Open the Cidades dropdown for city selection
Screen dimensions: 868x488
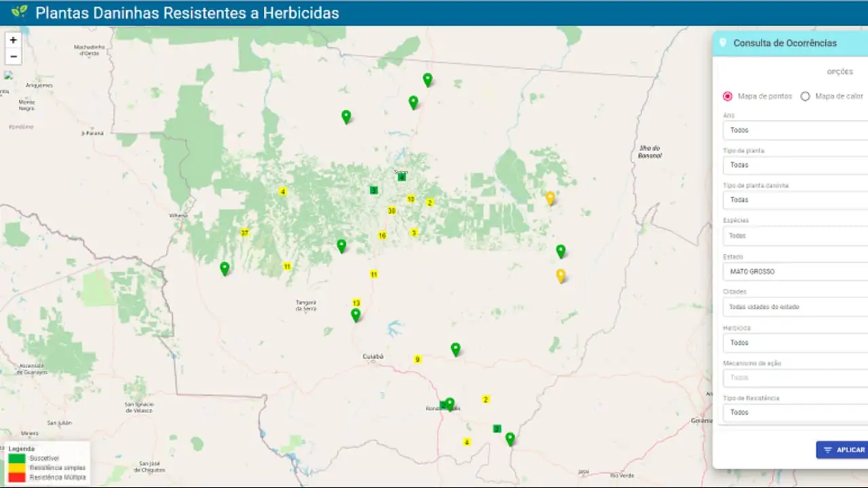tap(794, 306)
